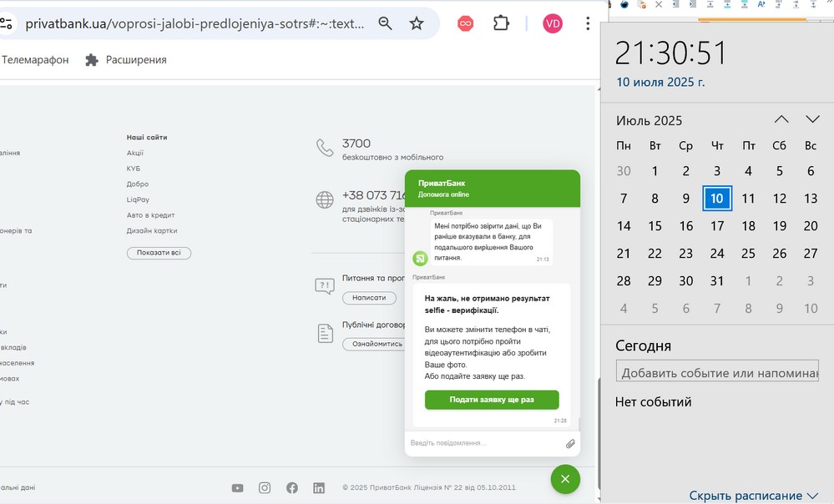Close the chat with the green X button
This screenshot has width=834, height=504.
coord(565,479)
